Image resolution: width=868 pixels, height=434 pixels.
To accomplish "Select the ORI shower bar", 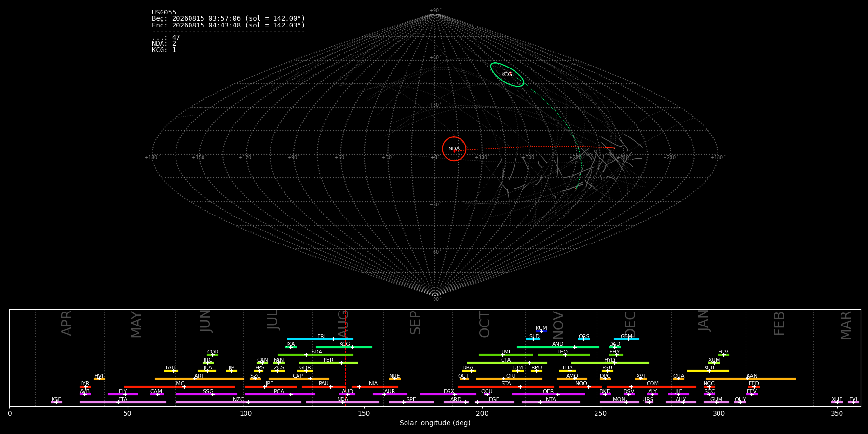I will pyautogui.click(x=509, y=379).
